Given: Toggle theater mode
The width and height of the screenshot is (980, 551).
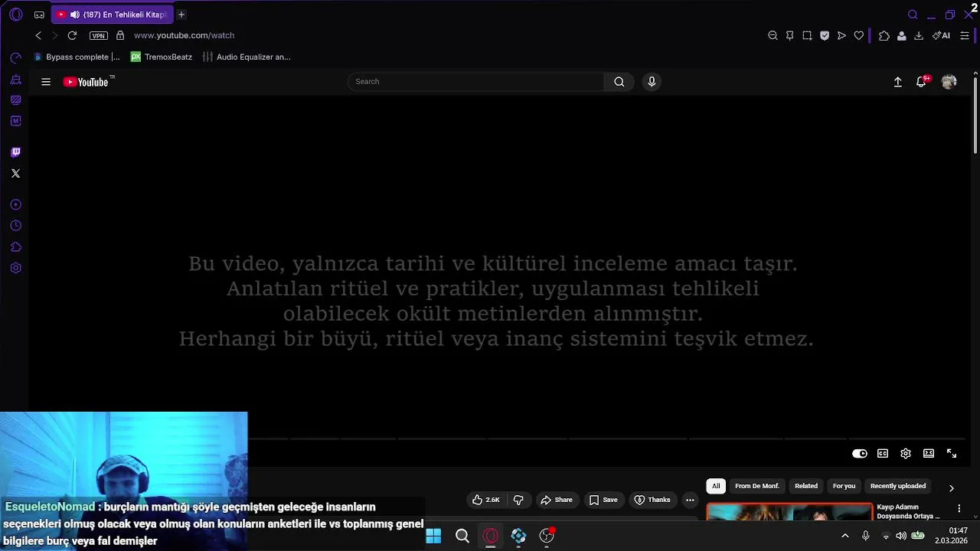Looking at the screenshot, I should (x=929, y=454).
